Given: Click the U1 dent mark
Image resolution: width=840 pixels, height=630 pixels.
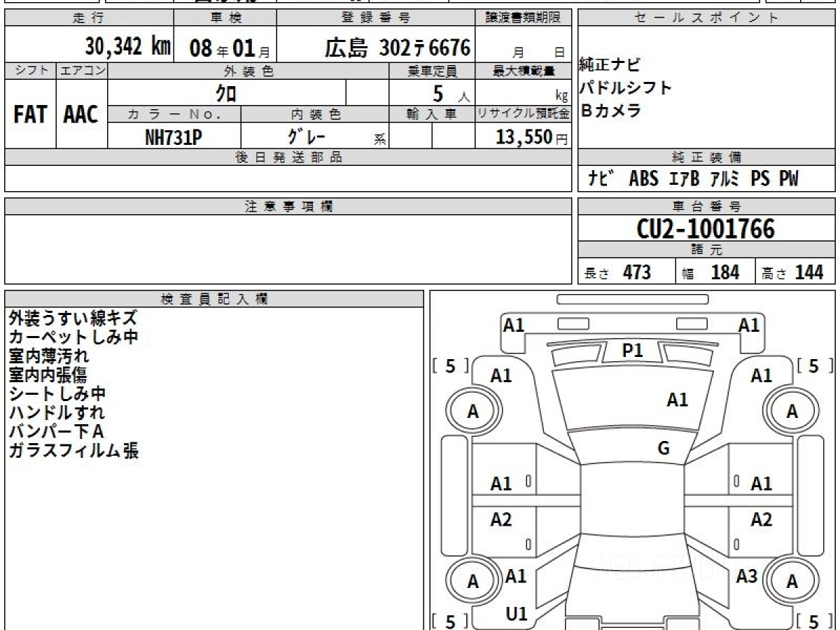Looking at the screenshot, I should pos(516,614).
